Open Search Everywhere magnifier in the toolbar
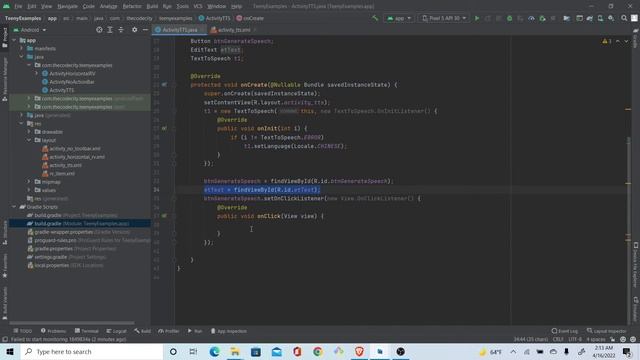This screenshot has width=640, height=360. click(624, 18)
